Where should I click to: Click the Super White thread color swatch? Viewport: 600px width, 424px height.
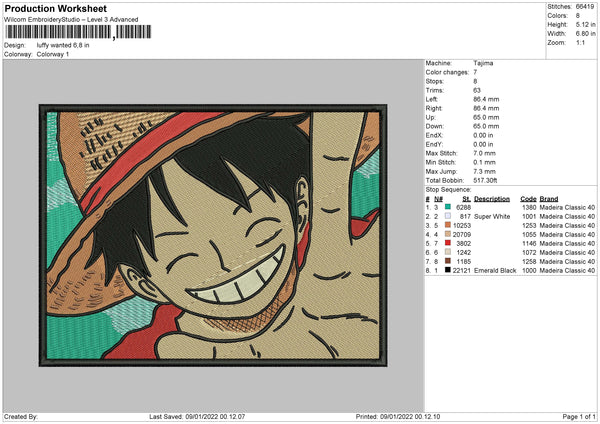[x=448, y=216]
